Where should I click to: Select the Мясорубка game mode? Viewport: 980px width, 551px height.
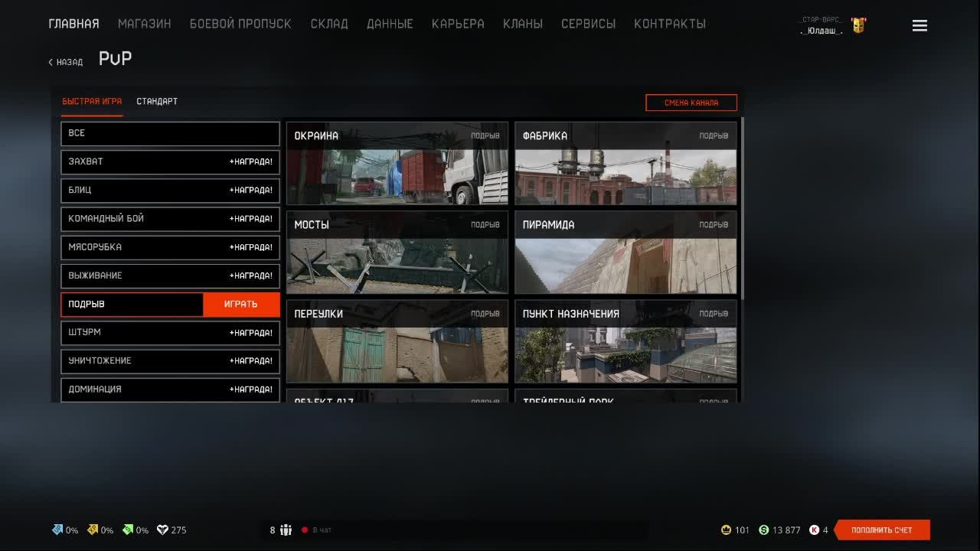click(x=170, y=247)
